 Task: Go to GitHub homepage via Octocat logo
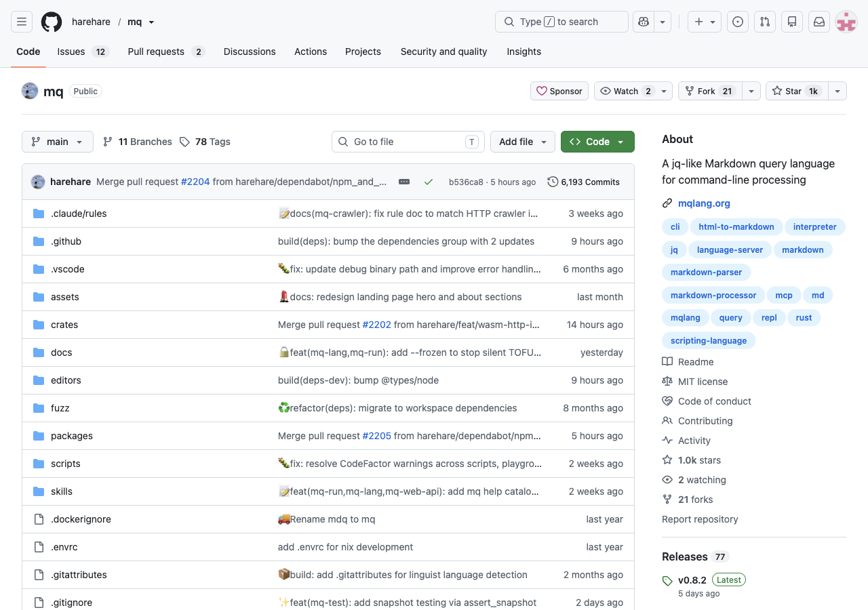52,22
